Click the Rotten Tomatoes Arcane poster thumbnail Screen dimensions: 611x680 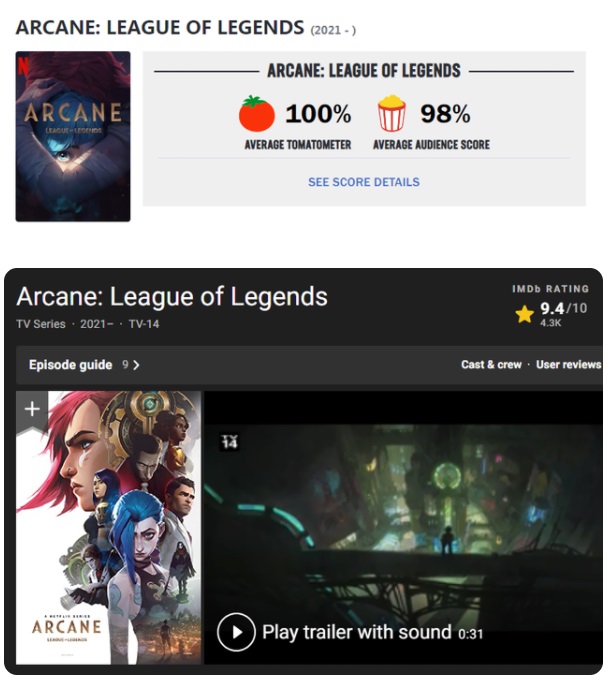click(x=73, y=136)
